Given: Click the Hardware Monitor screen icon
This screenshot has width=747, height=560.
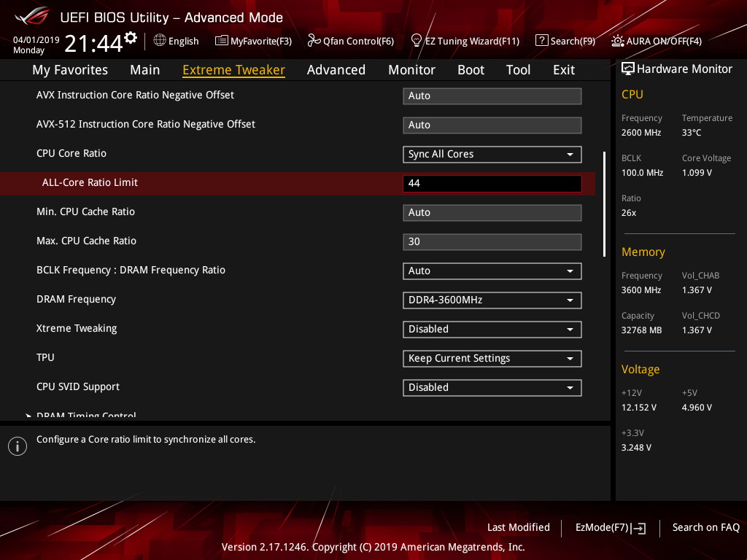Looking at the screenshot, I should (628, 69).
